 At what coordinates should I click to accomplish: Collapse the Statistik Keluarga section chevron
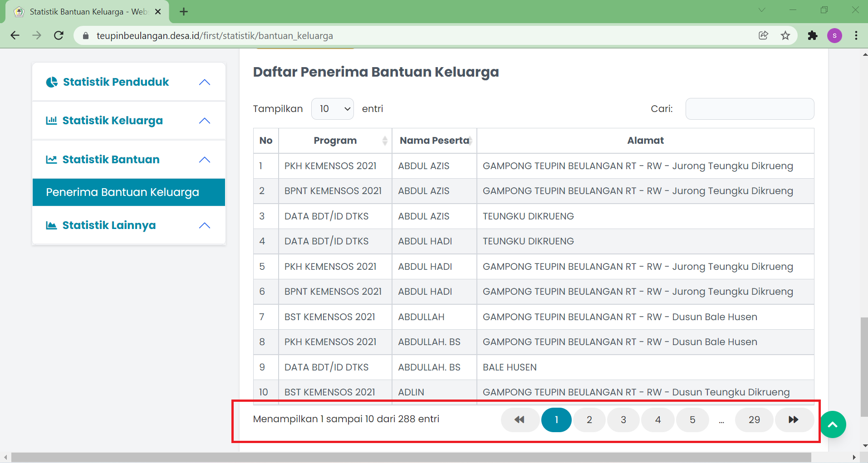(205, 121)
